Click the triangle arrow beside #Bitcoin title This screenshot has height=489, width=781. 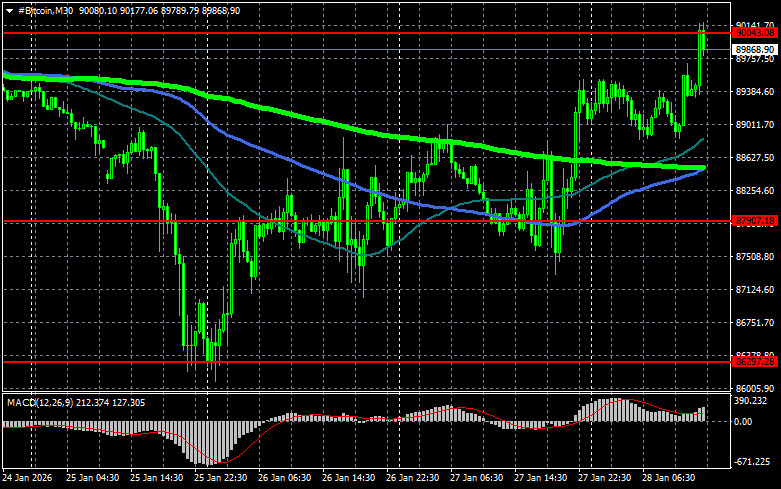[x=10, y=10]
